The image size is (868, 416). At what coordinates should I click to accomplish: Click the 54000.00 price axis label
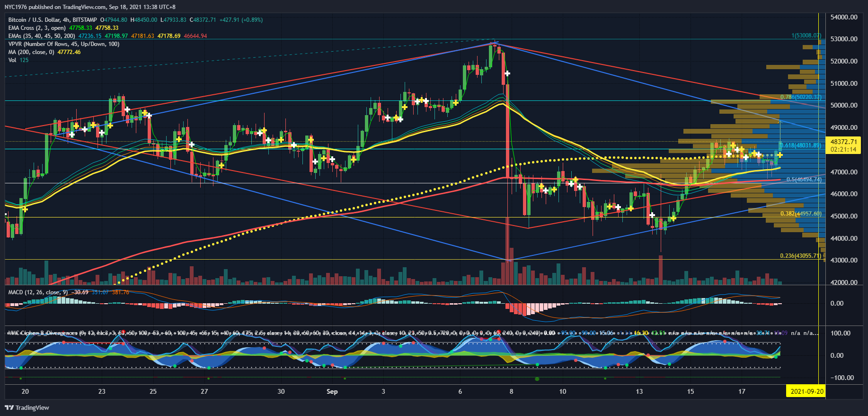point(844,17)
